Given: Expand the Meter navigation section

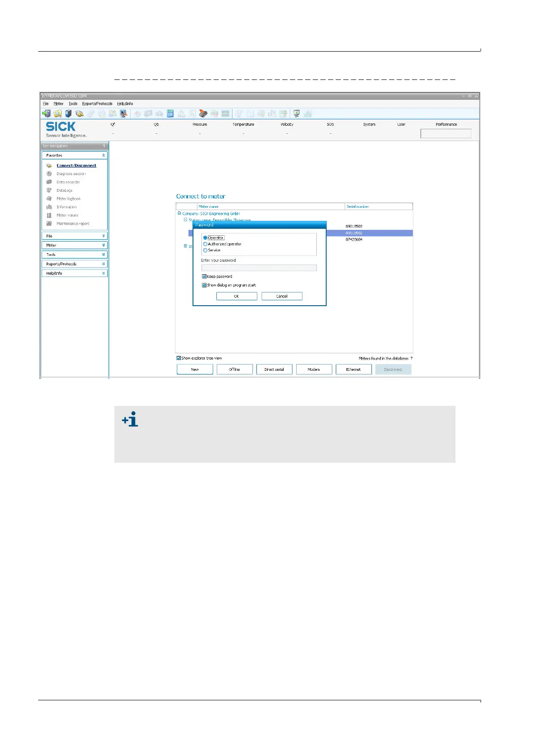Looking at the screenshot, I should [104, 245].
